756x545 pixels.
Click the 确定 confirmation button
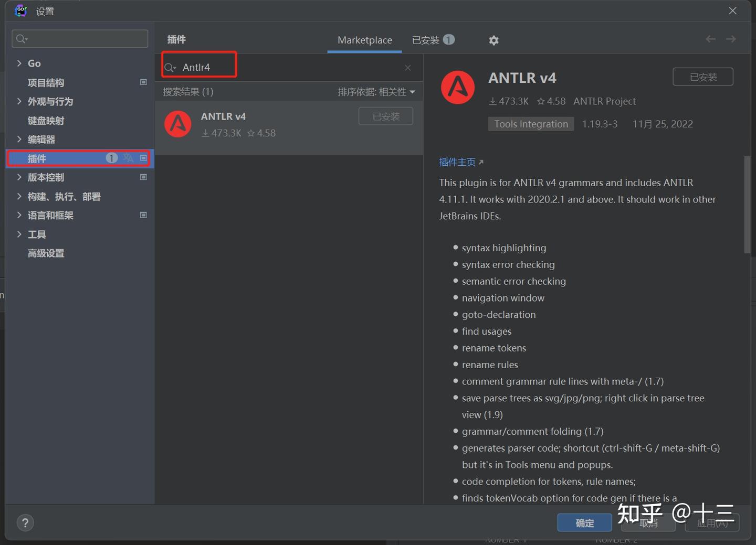pos(584,522)
